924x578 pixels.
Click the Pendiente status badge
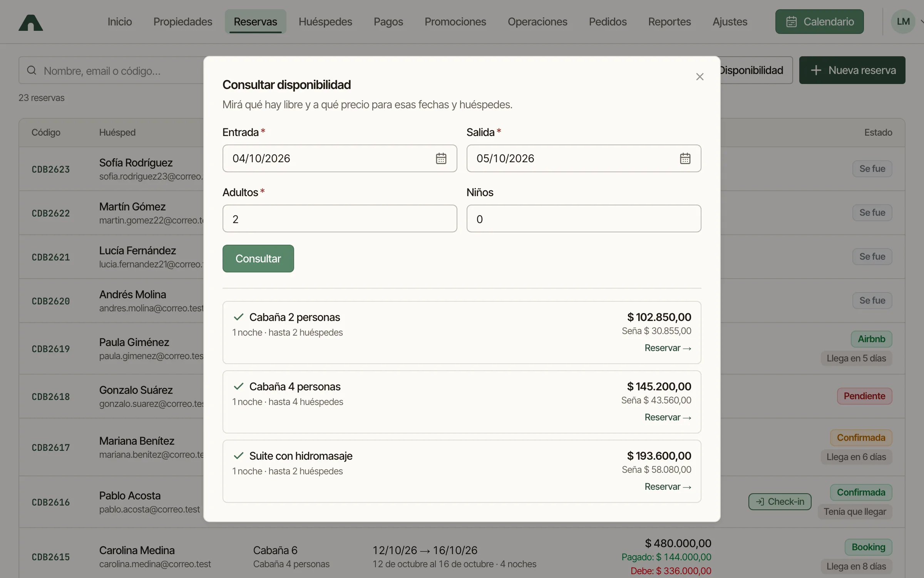click(865, 396)
